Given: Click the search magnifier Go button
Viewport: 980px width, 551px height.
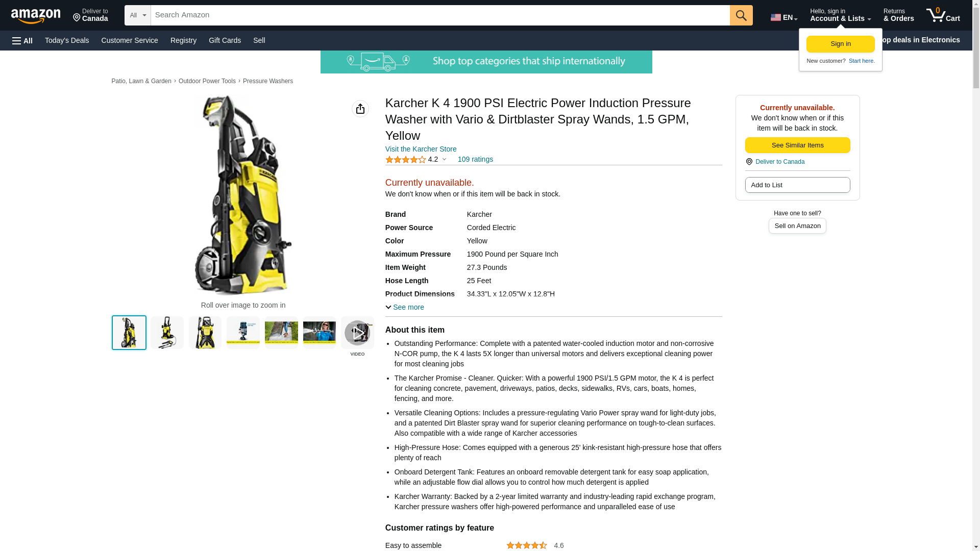Looking at the screenshot, I should [x=741, y=15].
